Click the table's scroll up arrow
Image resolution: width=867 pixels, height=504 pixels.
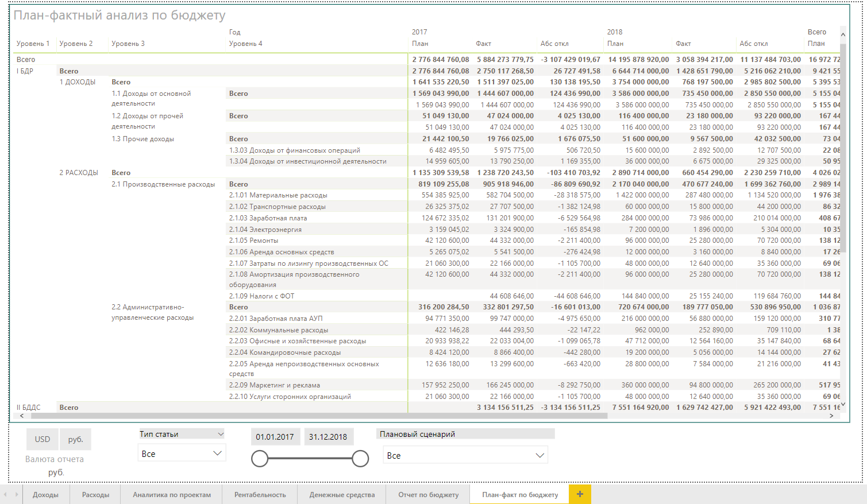(843, 35)
